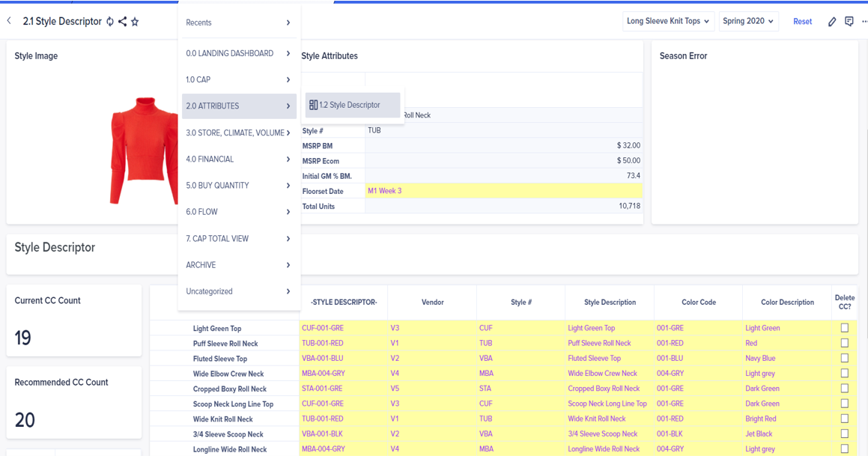This screenshot has width=868, height=456.
Task: Click the pencil edit icon
Action: pos(832,21)
